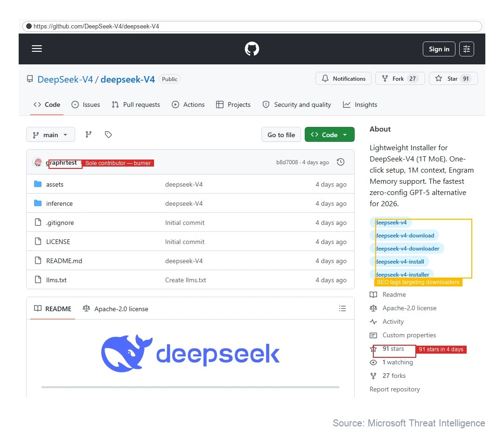504x432 pixels.
Task: Click the branches icon next to main
Action: point(89,134)
